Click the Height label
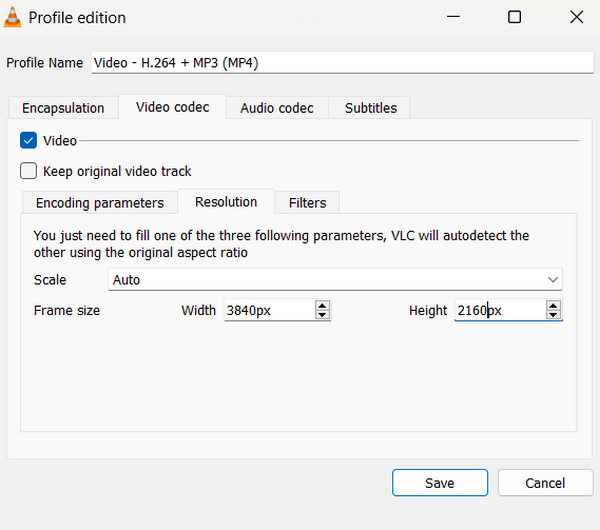The height and width of the screenshot is (530, 600). (x=428, y=310)
